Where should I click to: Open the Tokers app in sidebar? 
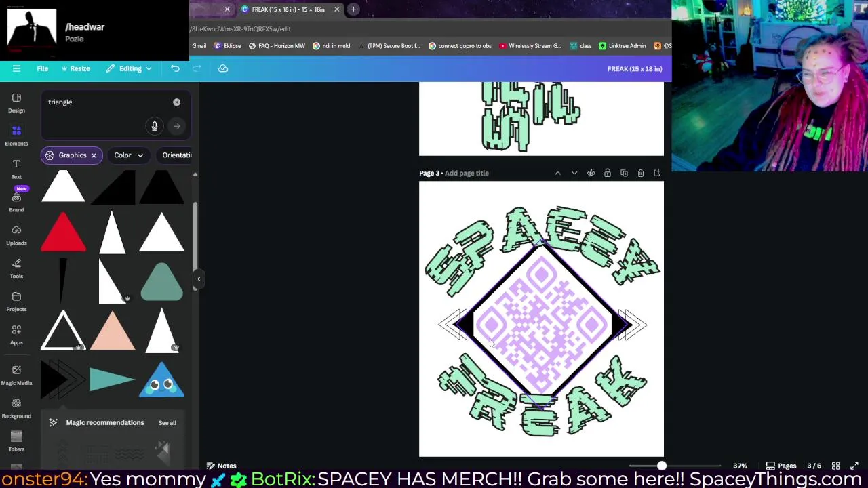pos(16,441)
